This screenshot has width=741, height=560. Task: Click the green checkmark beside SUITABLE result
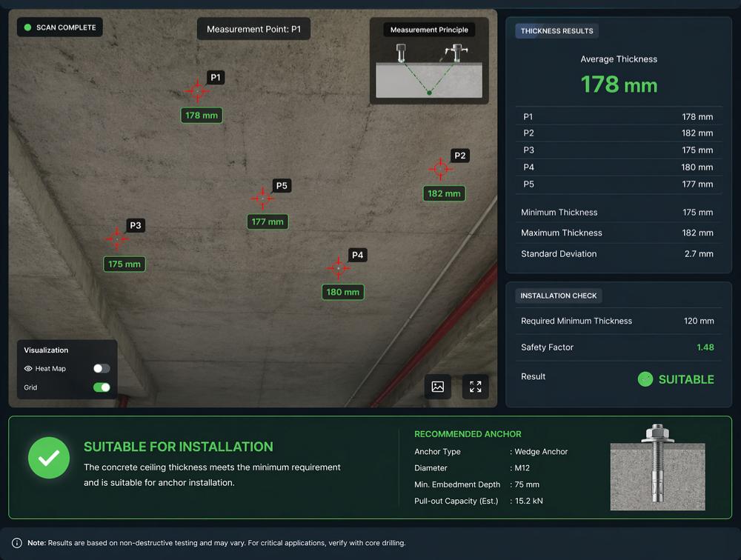645,379
